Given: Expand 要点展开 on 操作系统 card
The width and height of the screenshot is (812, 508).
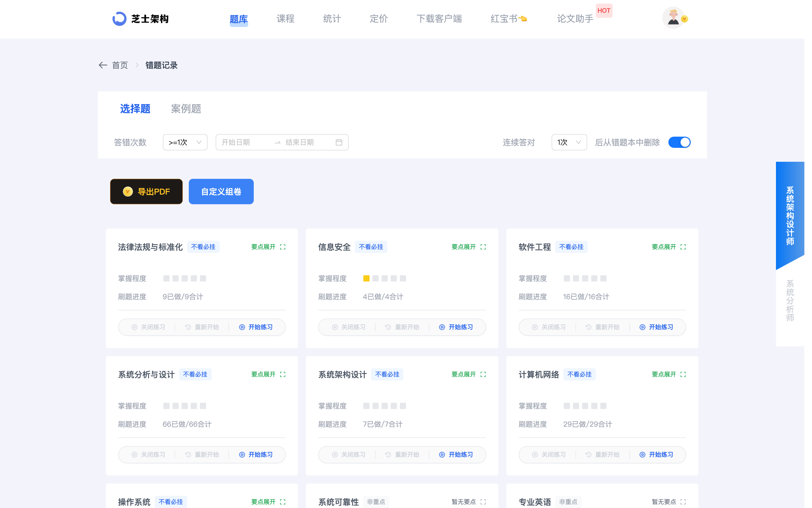Looking at the screenshot, I should 263,502.
